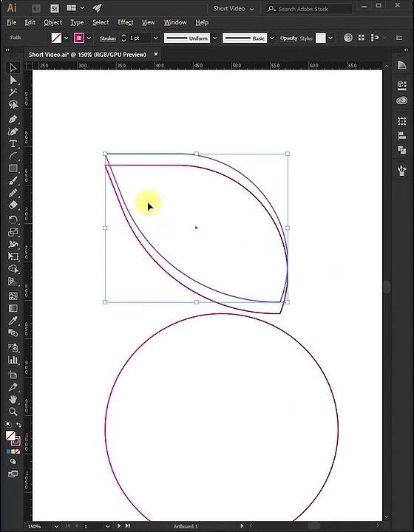The width and height of the screenshot is (414, 532).
Task: Change the screen mode
Action: click(x=13, y=474)
